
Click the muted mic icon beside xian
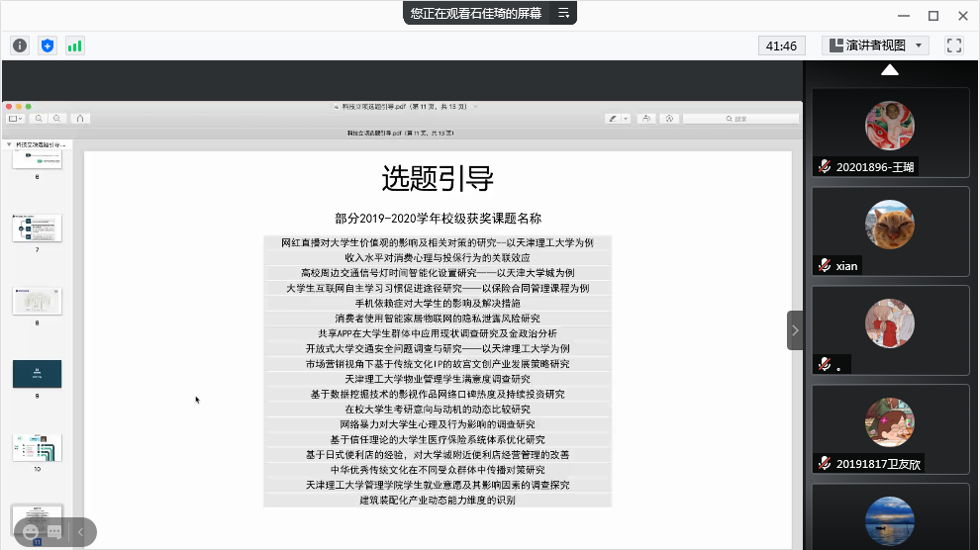click(x=824, y=265)
